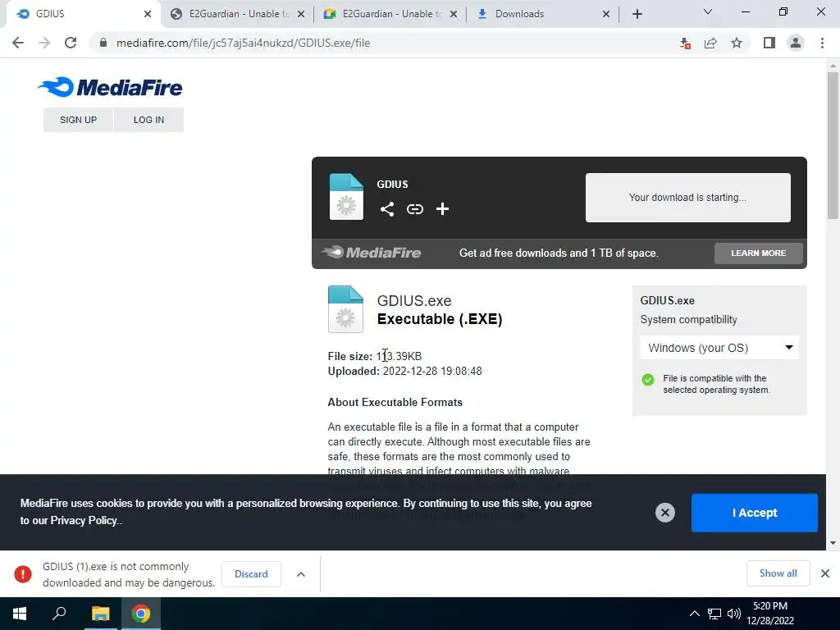Reload the MediaFire page

(71, 43)
